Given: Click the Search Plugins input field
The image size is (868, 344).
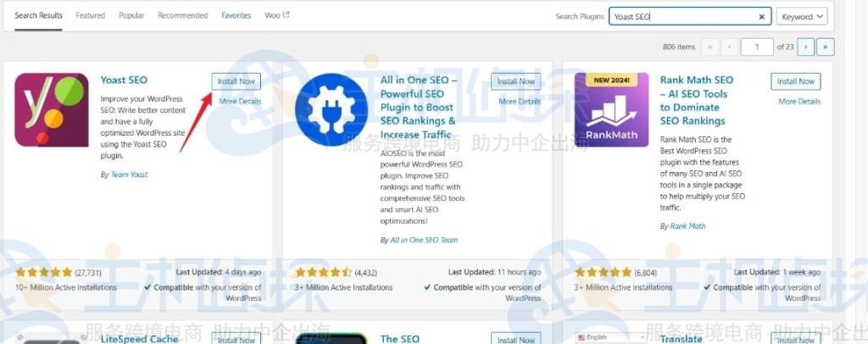Looking at the screenshot, I should pos(690,17).
